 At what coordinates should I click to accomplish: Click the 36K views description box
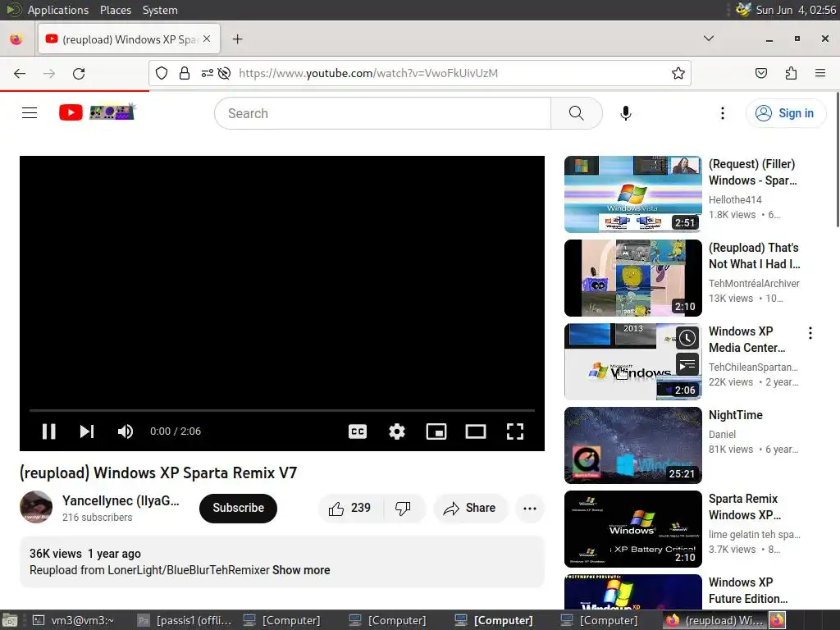[x=282, y=562]
